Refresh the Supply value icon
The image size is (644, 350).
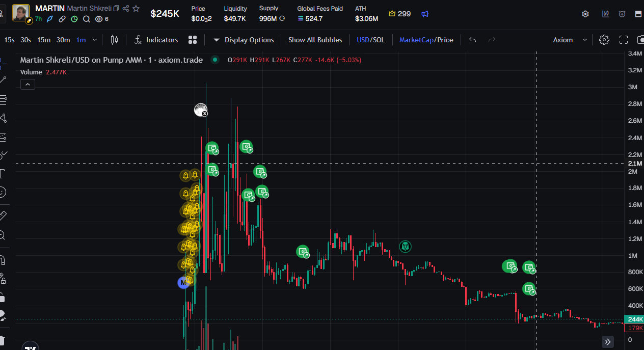point(282,18)
